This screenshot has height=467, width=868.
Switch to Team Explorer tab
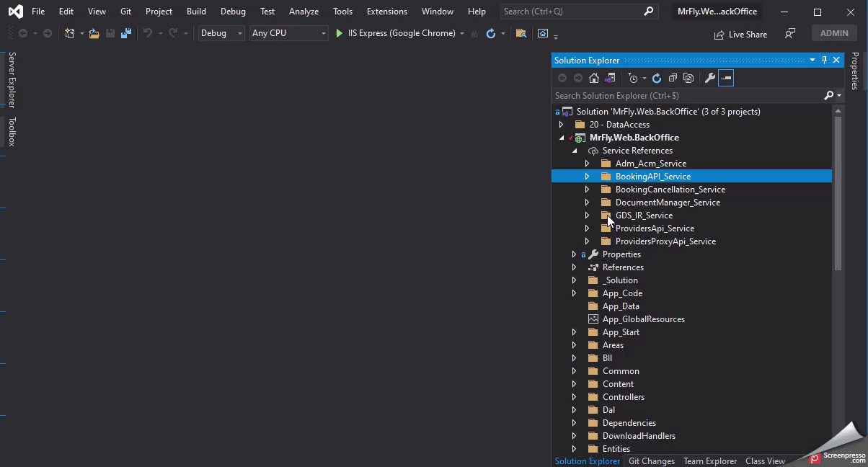710,461
